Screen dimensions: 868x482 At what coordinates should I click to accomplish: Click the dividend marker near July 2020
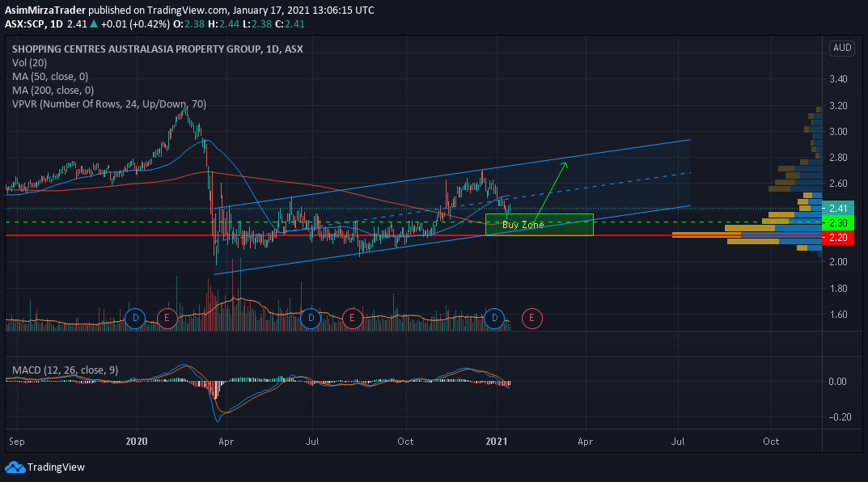point(311,318)
